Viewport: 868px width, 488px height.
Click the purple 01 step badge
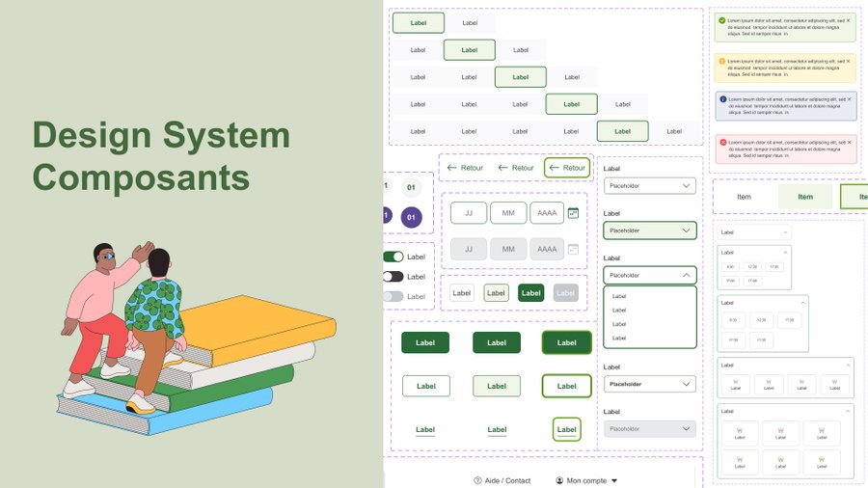pos(412,218)
